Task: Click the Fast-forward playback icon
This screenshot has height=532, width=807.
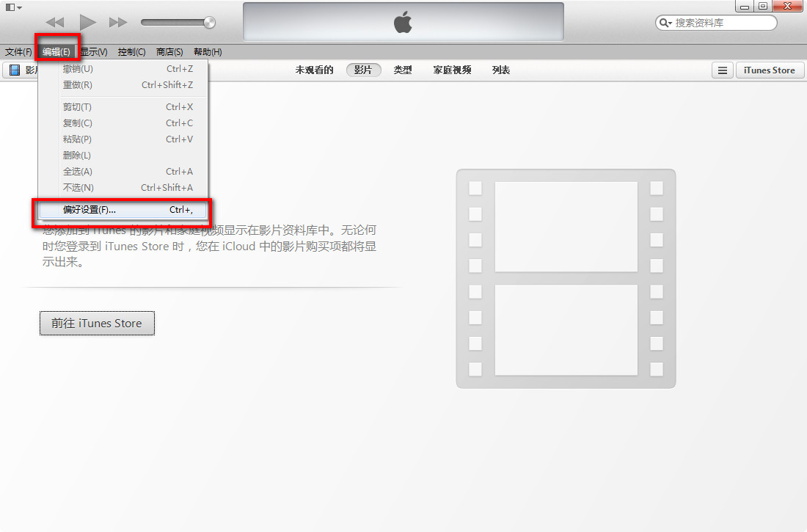Action: coord(118,22)
